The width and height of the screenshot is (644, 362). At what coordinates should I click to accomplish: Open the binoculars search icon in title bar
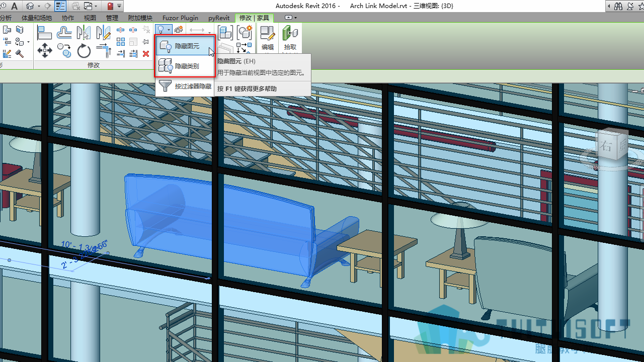pos(618,6)
